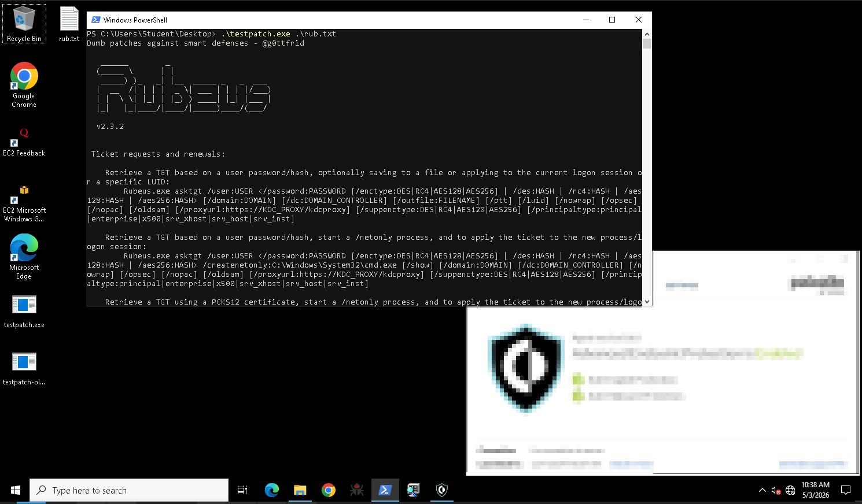
Task: Open the network globe tray icon
Action: [x=790, y=491]
